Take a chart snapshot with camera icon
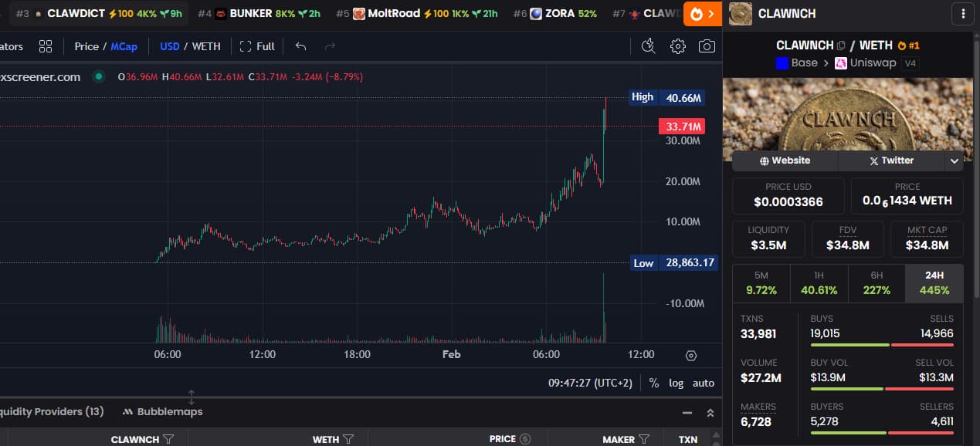This screenshot has width=980, height=446. click(x=707, y=46)
